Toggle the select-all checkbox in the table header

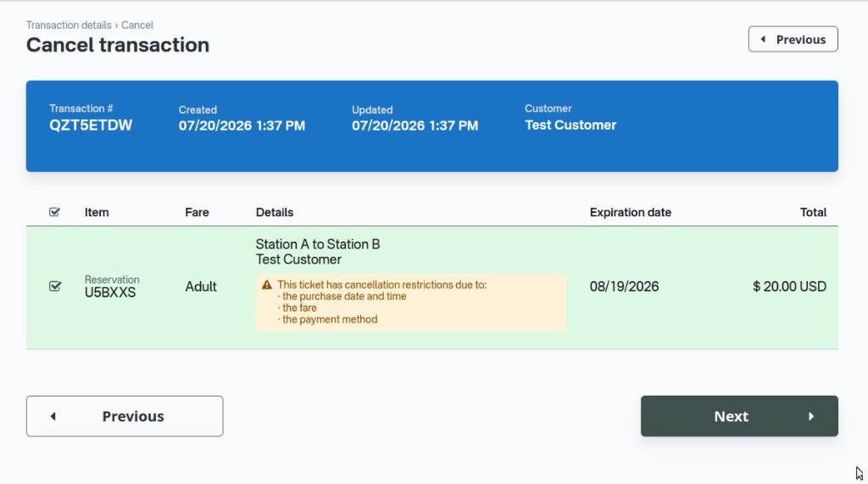(54, 212)
